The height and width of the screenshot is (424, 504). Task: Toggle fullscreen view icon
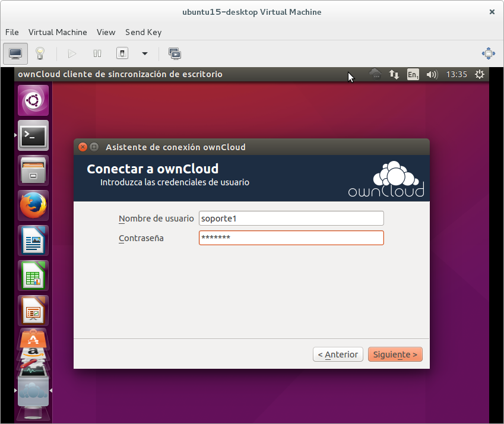tap(488, 53)
